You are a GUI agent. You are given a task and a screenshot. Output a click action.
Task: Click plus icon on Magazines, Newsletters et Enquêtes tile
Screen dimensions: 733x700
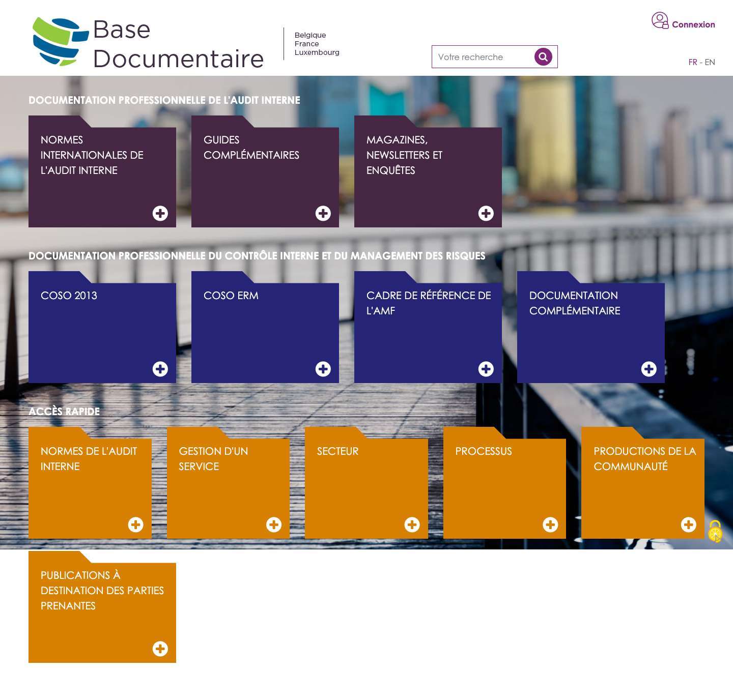coord(486,213)
